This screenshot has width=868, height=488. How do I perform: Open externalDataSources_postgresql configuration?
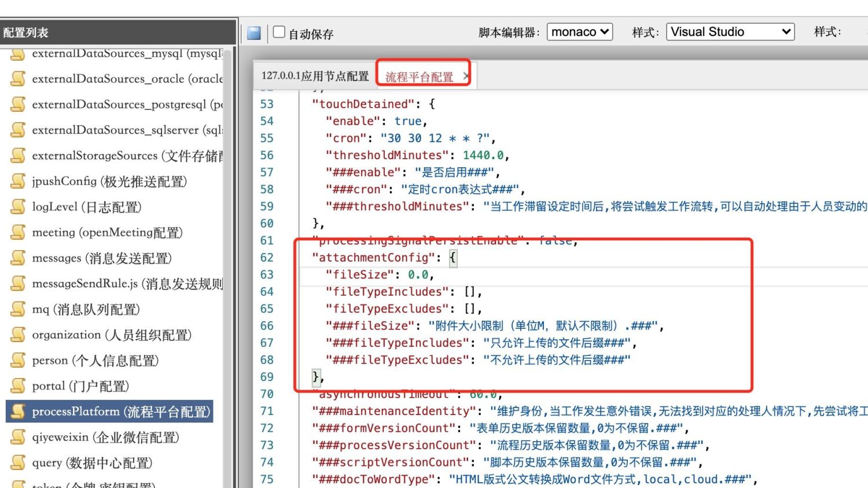[127, 104]
